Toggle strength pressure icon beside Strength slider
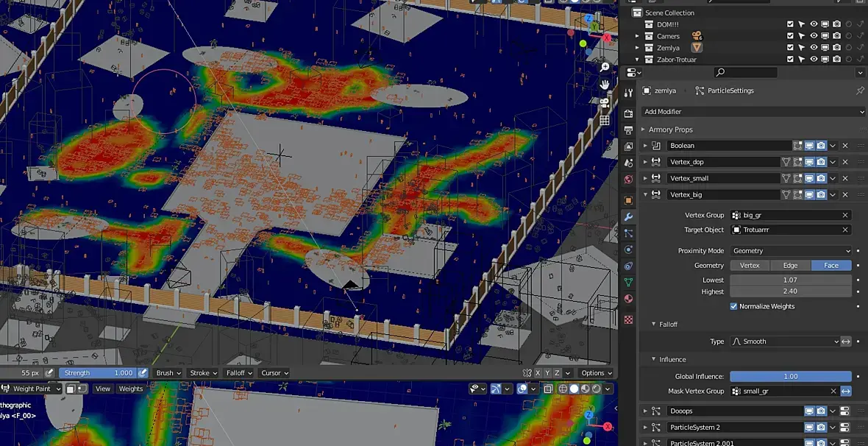The height and width of the screenshot is (446, 868). click(x=143, y=373)
